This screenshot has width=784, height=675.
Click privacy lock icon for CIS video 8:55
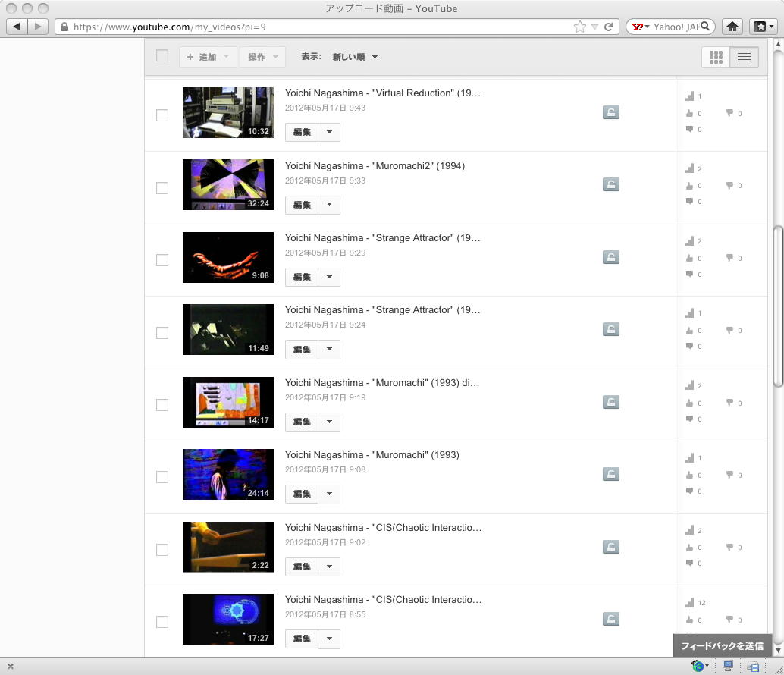pos(610,619)
